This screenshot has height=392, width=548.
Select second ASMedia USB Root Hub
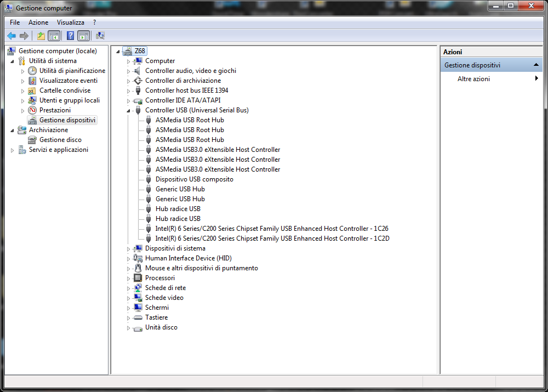click(x=190, y=130)
